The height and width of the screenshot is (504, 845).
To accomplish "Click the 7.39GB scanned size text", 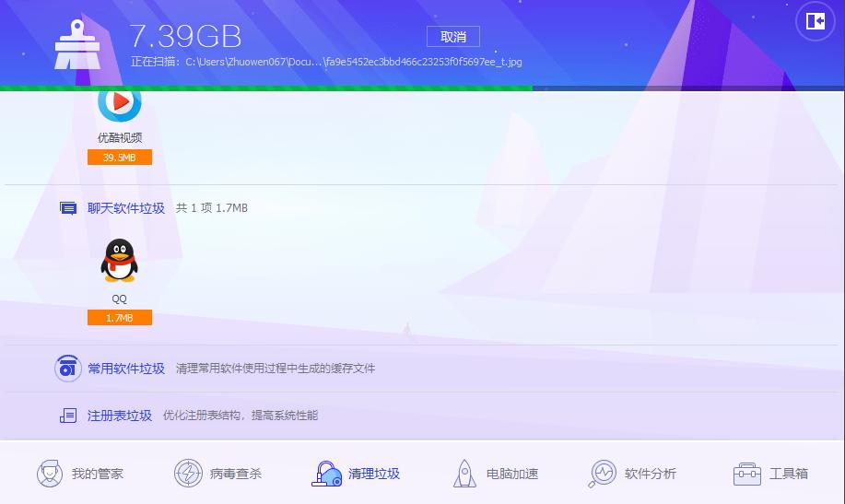I will pyautogui.click(x=185, y=37).
